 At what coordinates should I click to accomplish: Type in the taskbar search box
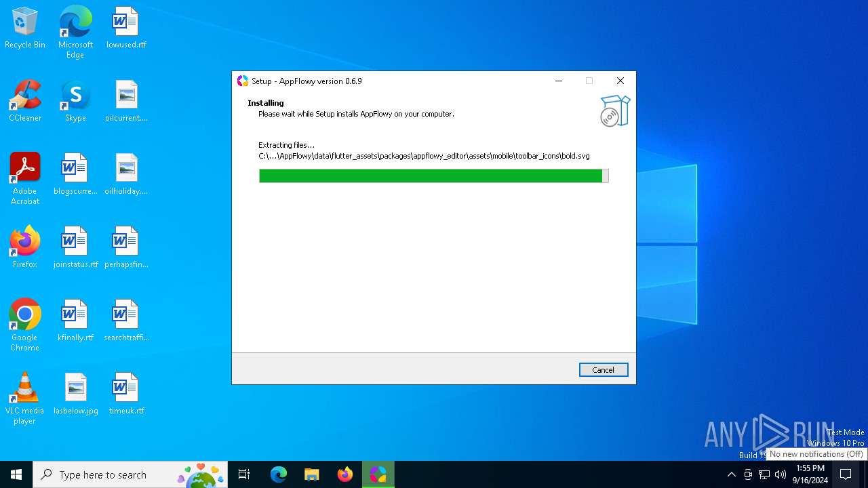point(130,474)
